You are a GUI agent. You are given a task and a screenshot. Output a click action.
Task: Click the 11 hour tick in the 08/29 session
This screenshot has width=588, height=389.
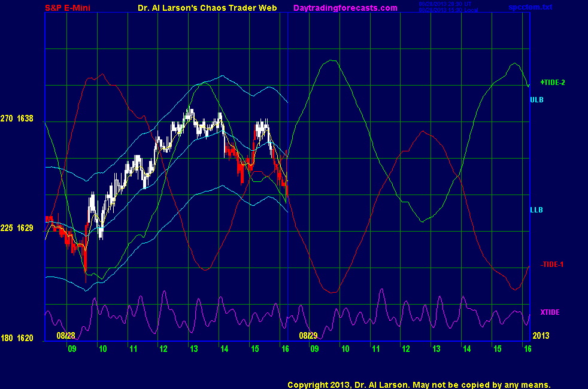point(375,348)
